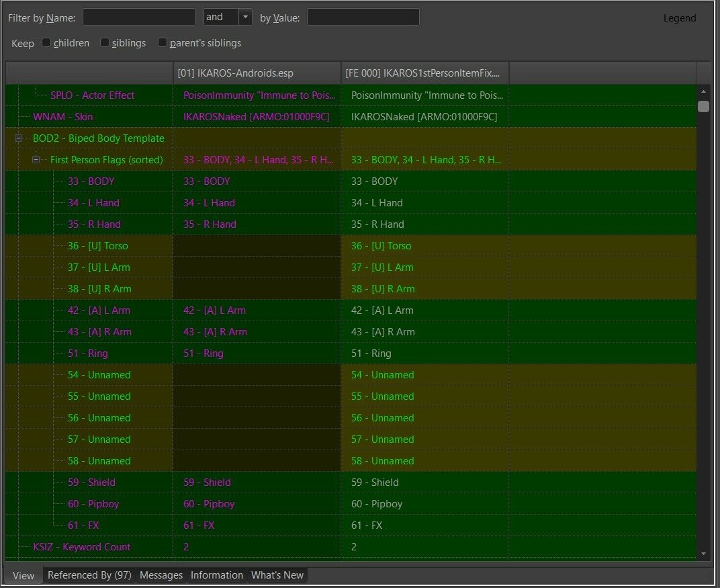Click First Person Flags summary in IKAROS1stPersonItemFix column
The width and height of the screenshot is (720, 588).
[x=426, y=159]
